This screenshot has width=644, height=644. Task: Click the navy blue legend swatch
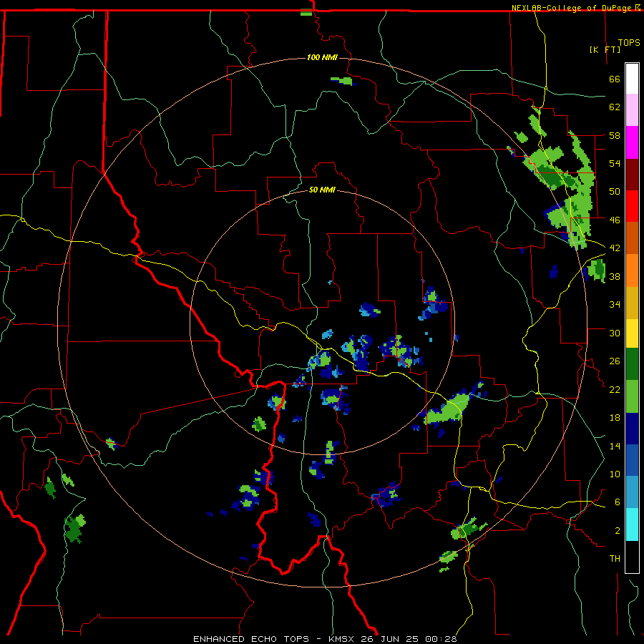pos(632,429)
